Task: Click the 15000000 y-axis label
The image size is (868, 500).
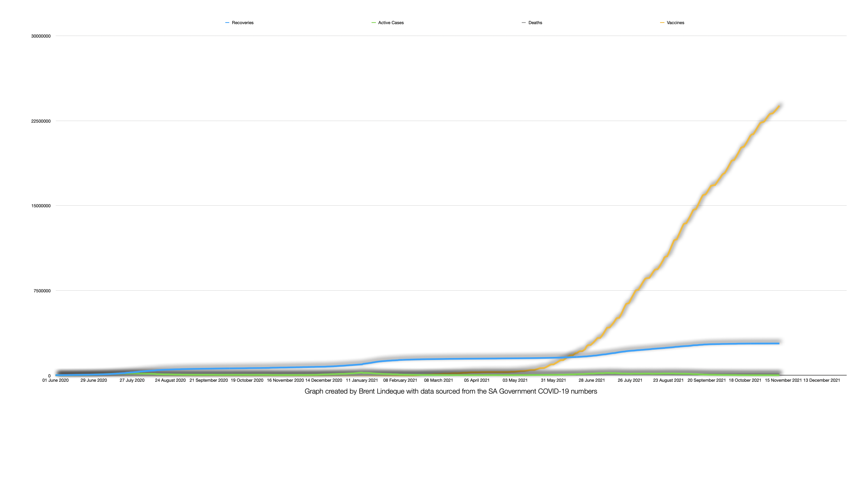Action: click(41, 206)
